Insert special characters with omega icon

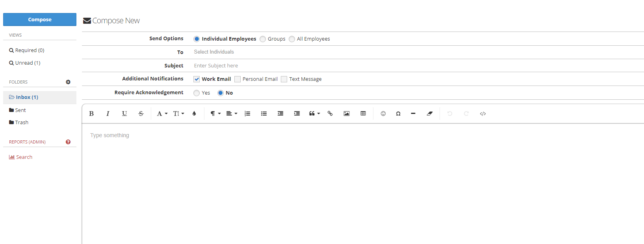click(398, 114)
